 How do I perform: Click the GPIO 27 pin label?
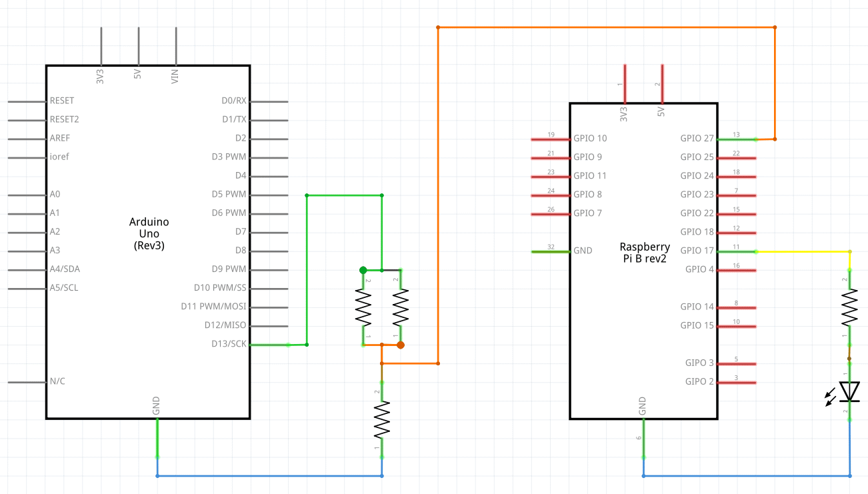pos(697,139)
